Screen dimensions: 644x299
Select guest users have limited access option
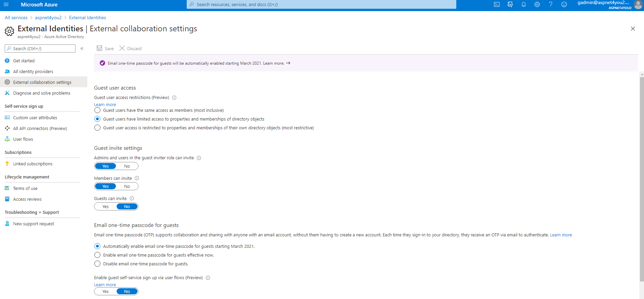coord(97,119)
